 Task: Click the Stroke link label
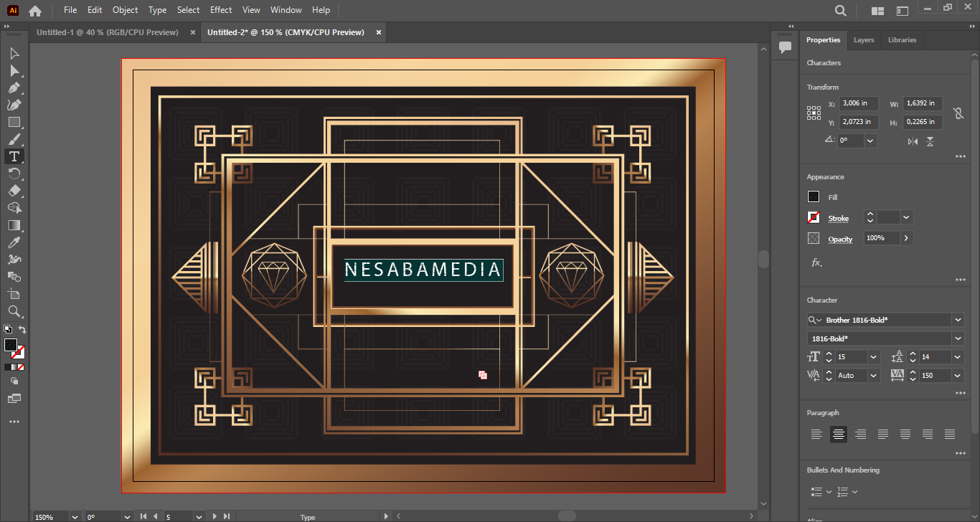pos(838,219)
